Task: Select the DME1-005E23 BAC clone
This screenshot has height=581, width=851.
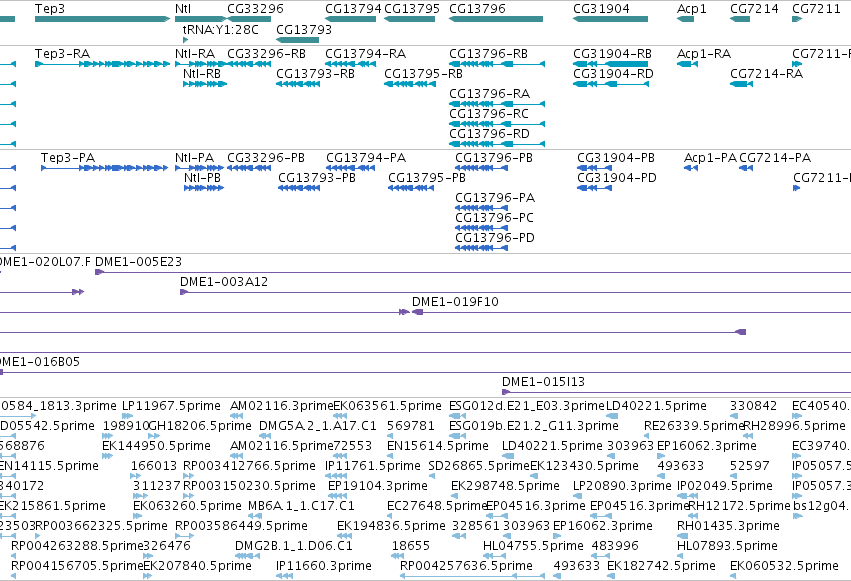Action: click(473, 272)
